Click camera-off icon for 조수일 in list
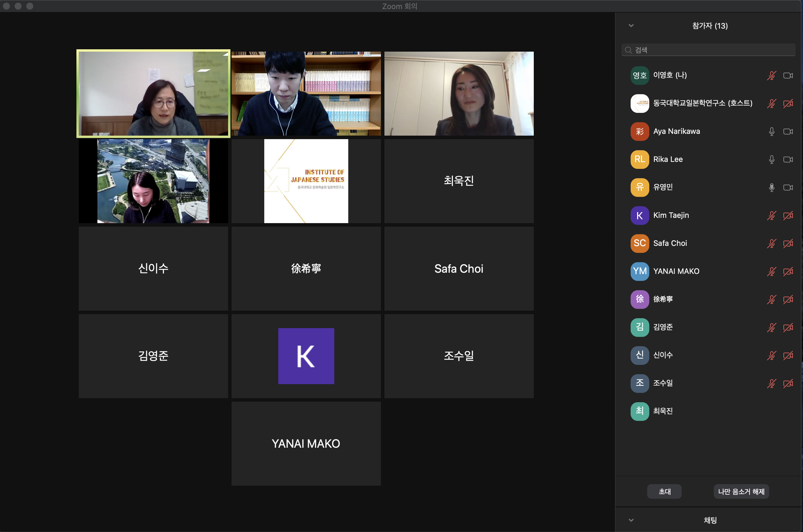Viewport: 803px width, 532px height. [788, 383]
